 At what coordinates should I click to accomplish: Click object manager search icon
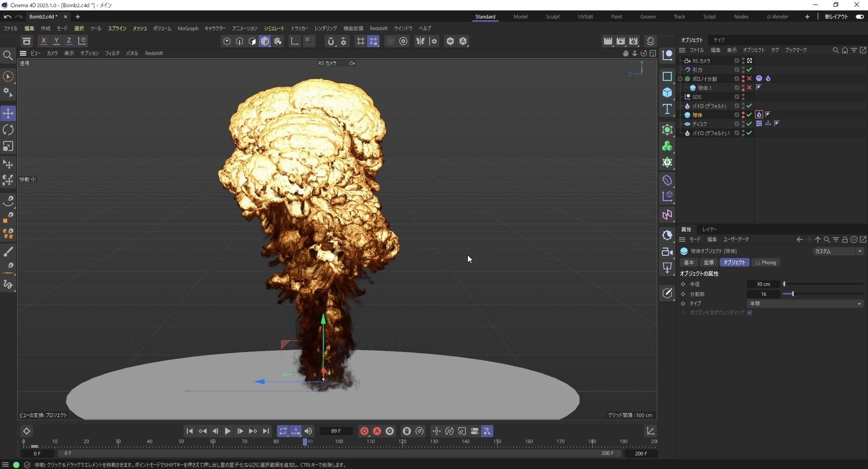[x=835, y=50]
